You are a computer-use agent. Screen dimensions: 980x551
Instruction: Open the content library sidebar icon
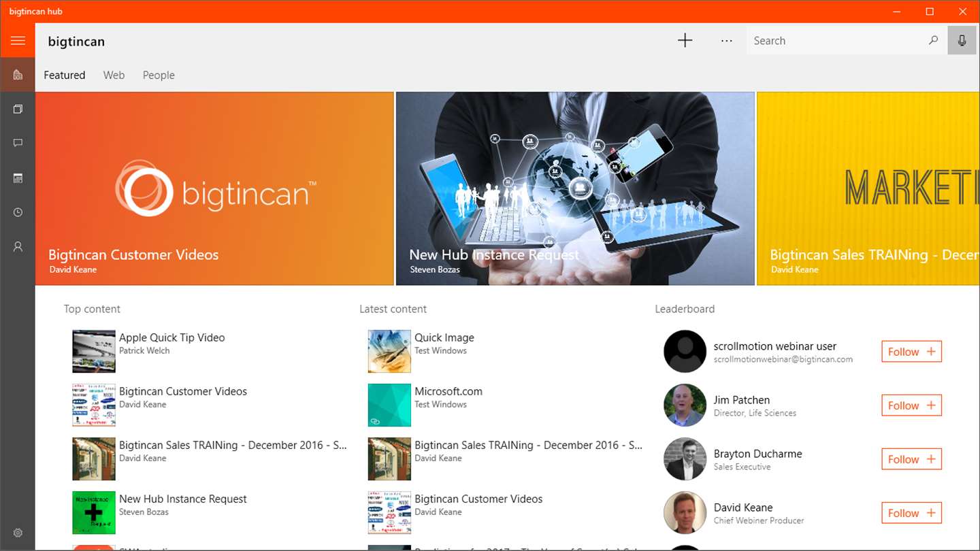18,109
